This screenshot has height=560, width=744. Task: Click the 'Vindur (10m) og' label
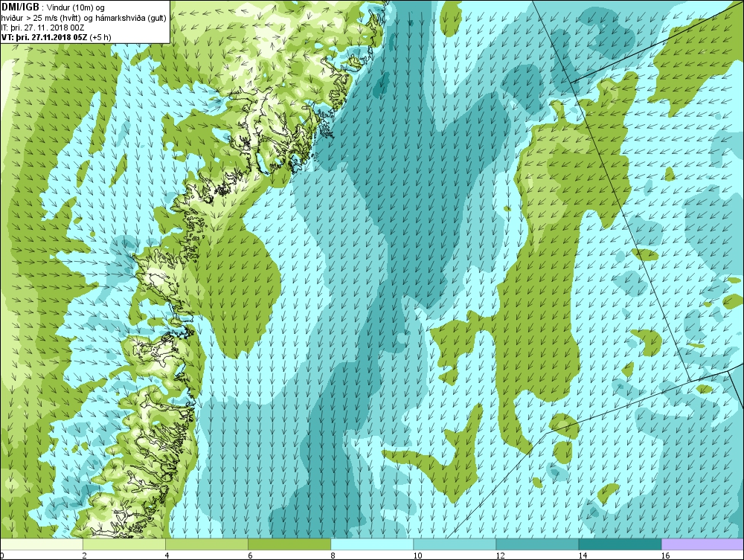(76, 7)
